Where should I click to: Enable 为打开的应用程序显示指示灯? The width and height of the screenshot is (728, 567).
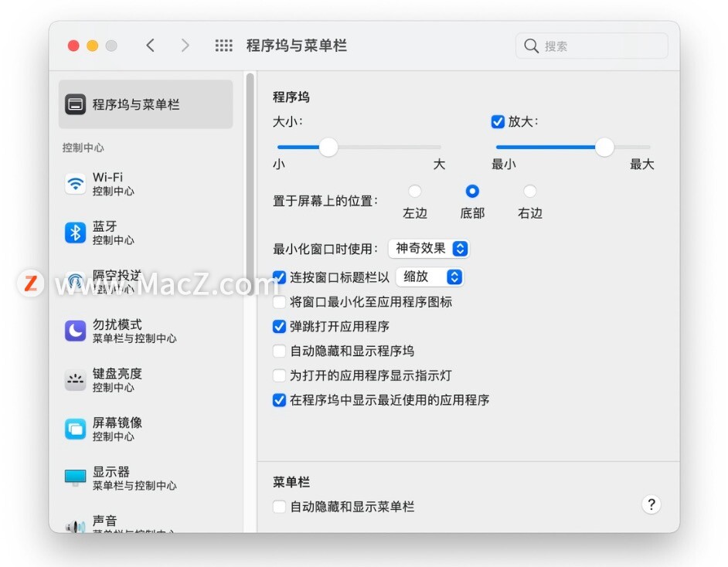pos(279,375)
